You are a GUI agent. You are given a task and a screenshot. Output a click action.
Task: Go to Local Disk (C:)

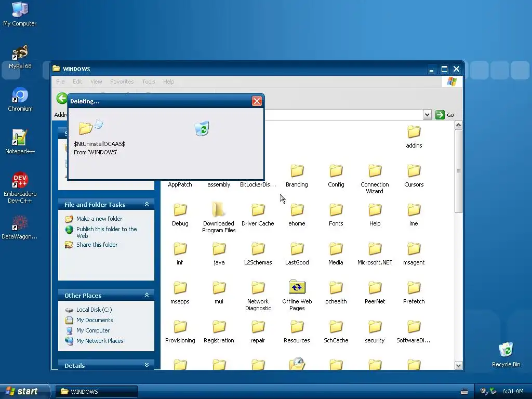(x=94, y=310)
